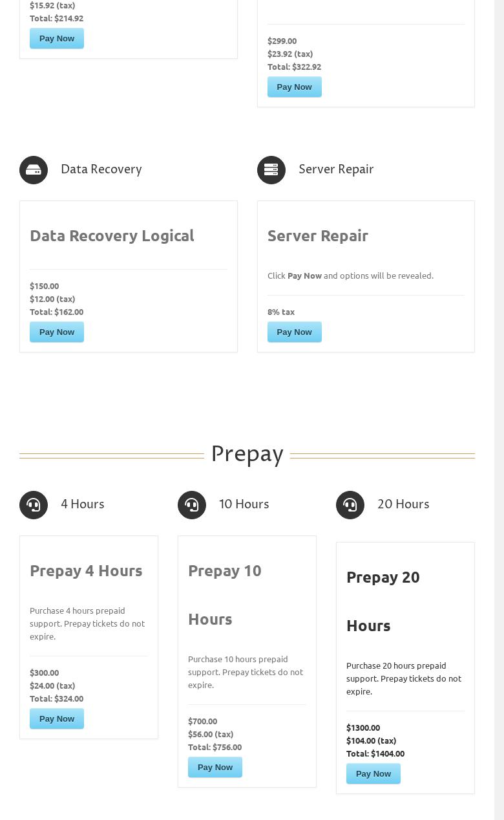Click the vertical scrollbar track on the right
Viewport: 504px width, 820px height.
[499, 410]
